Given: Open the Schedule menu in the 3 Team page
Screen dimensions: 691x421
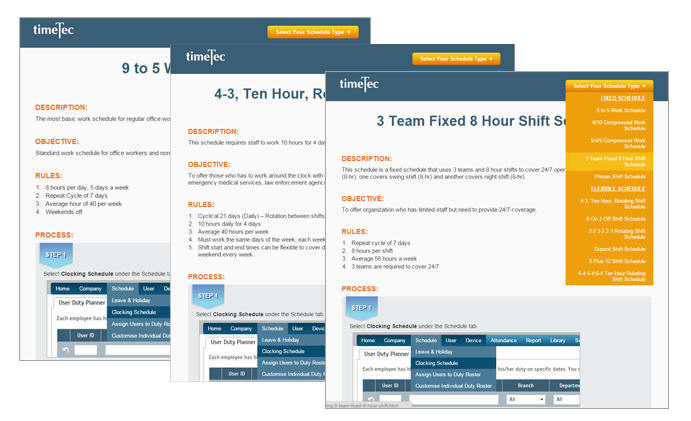Looking at the screenshot, I should coord(426,340).
